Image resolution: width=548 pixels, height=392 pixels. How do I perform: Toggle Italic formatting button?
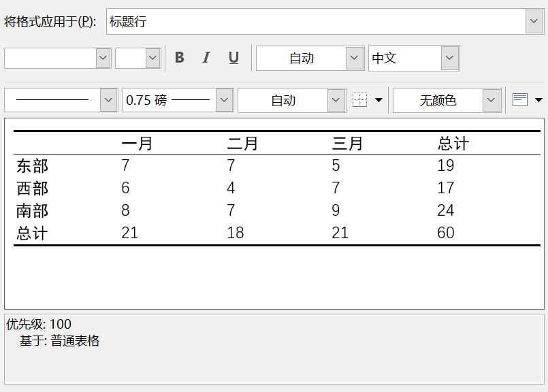[206, 58]
